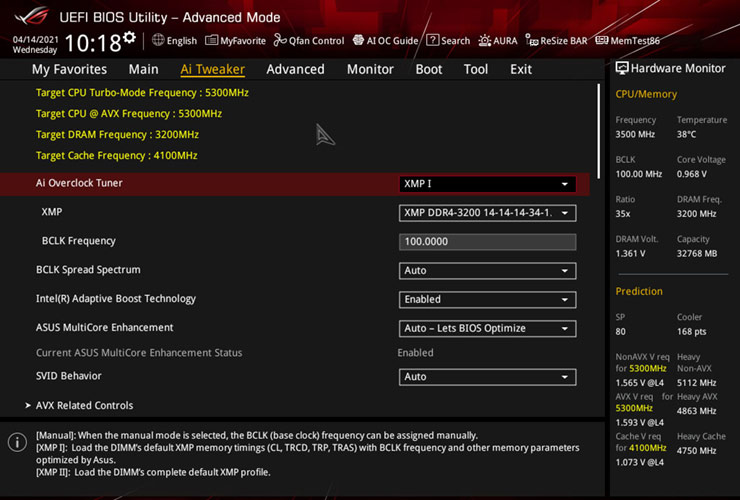
Task: Click the Prediction section heading
Action: pos(639,291)
